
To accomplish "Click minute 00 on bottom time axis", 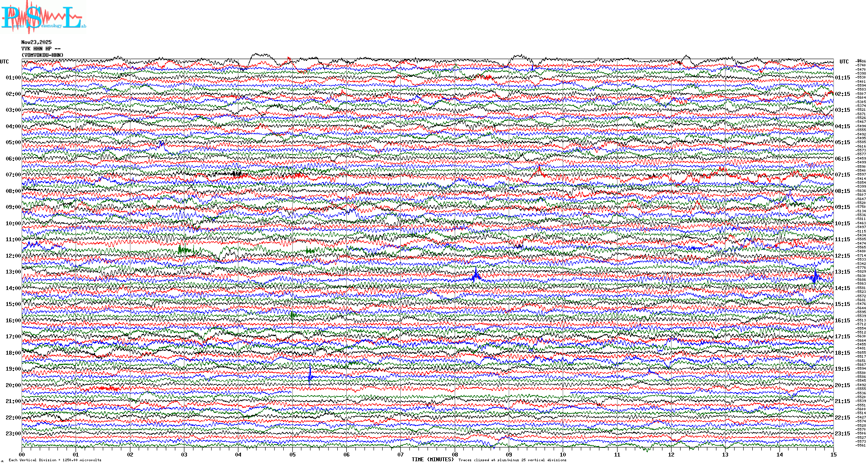I will pos(22,454).
